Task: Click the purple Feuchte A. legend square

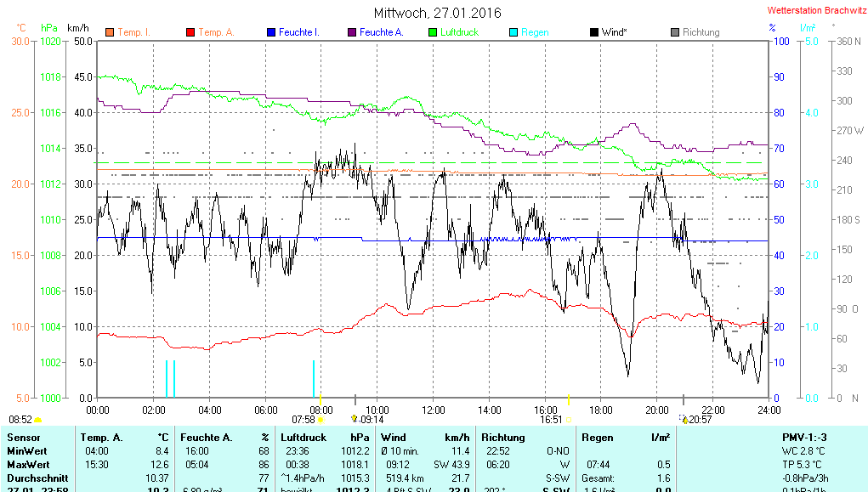Action: coord(351,32)
